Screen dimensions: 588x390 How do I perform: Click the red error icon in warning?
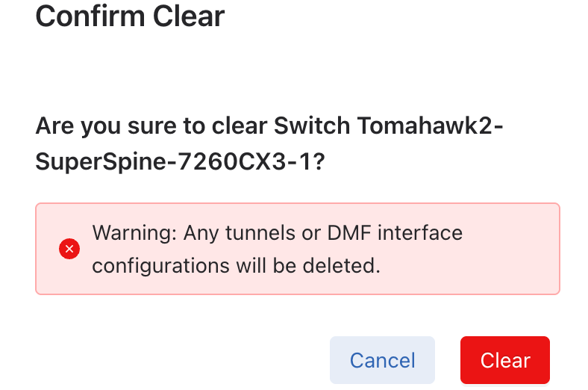pos(69,249)
